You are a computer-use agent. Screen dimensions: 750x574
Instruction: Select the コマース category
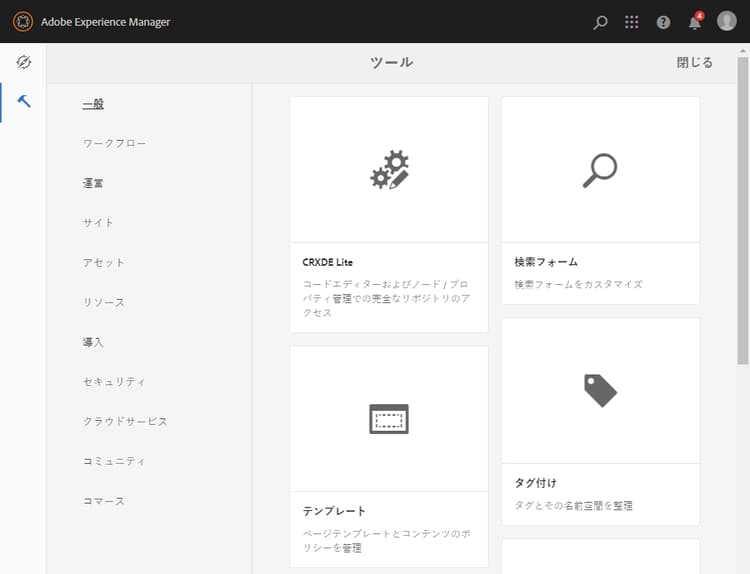click(x=103, y=501)
